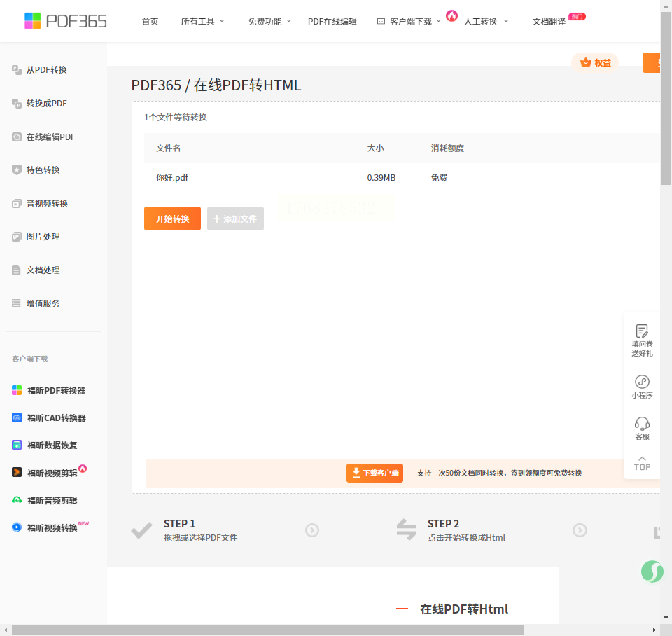The width and height of the screenshot is (672, 636).
Task: Expand the 所有工具 dropdown menu
Action: coord(203,22)
